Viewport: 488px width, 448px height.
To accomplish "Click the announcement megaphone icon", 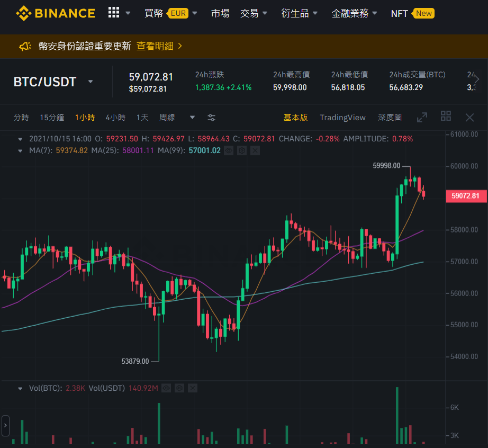I will 25,47.
